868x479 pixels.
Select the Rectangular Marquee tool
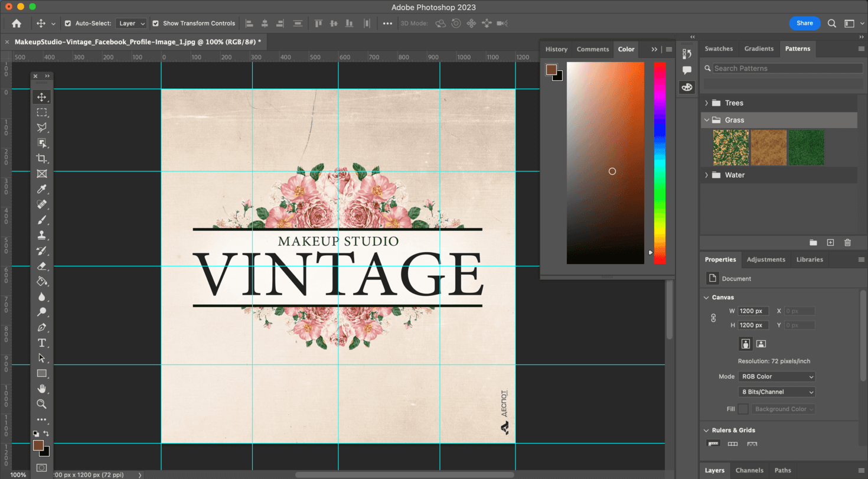[x=41, y=112]
